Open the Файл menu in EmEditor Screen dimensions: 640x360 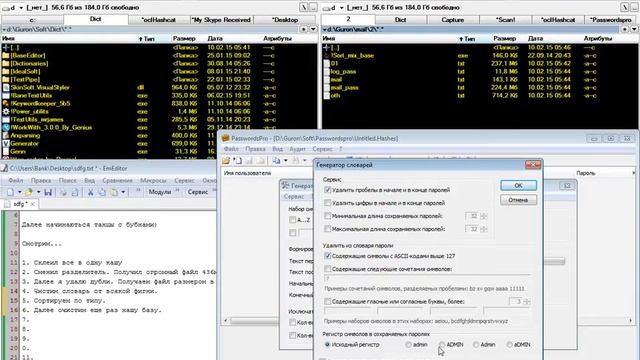16,180
